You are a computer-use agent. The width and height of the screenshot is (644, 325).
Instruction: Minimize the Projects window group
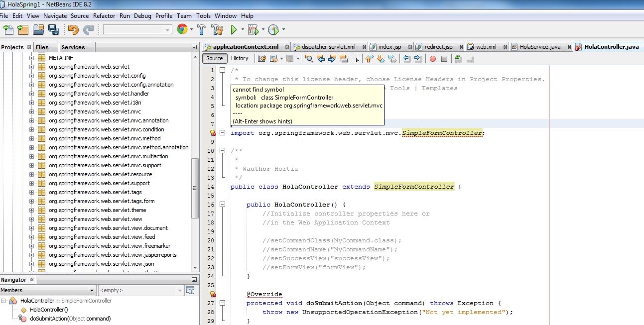(x=194, y=47)
